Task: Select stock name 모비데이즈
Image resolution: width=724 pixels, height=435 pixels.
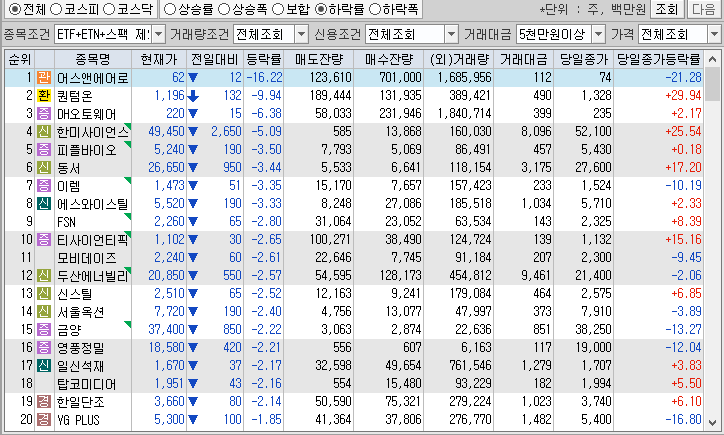Action: (x=87, y=258)
